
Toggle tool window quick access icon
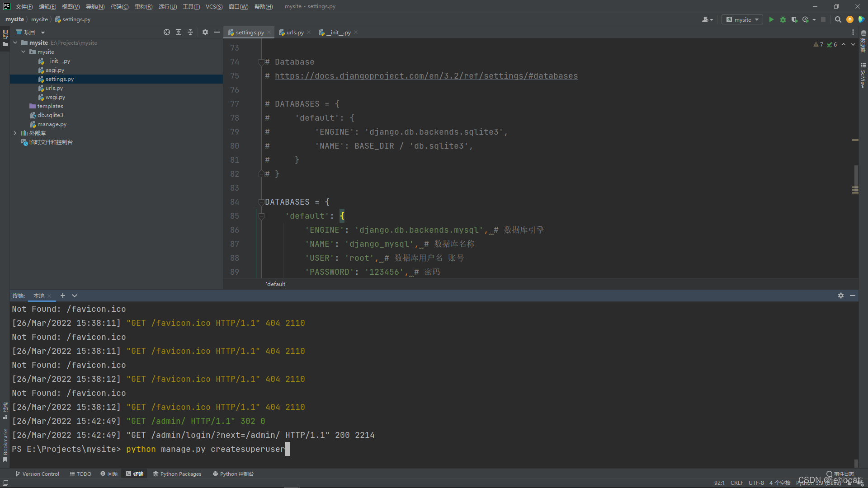pyautogui.click(x=5, y=483)
